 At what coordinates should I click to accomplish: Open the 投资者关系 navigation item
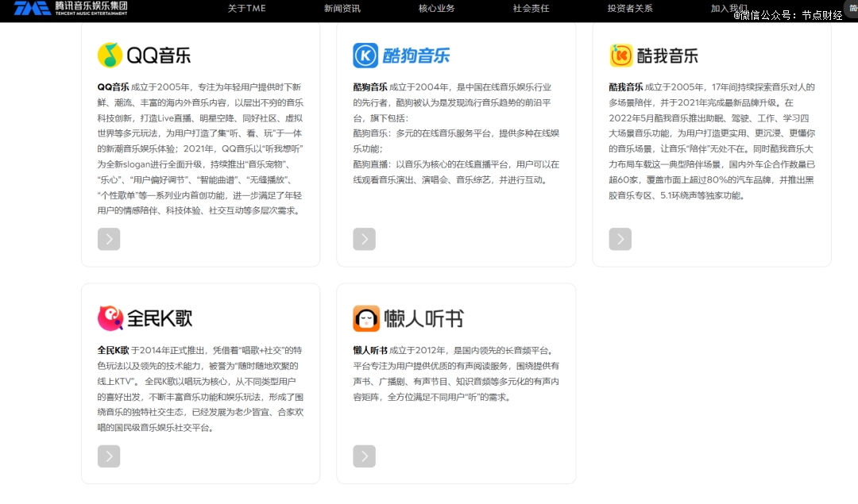[630, 9]
